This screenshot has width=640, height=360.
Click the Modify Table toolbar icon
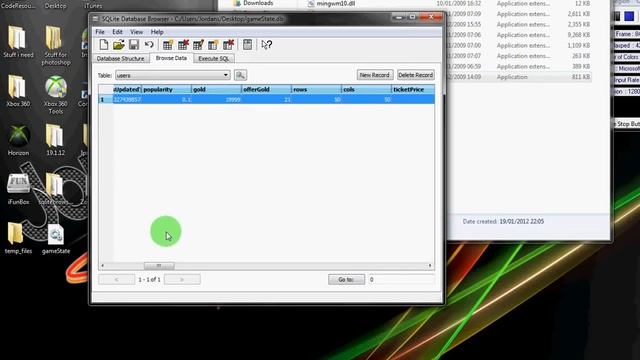coord(198,44)
